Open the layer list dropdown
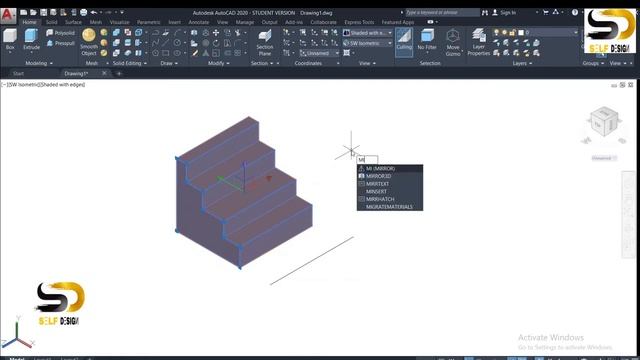The height and width of the screenshot is (360, 640). click(x=576, y=32)
